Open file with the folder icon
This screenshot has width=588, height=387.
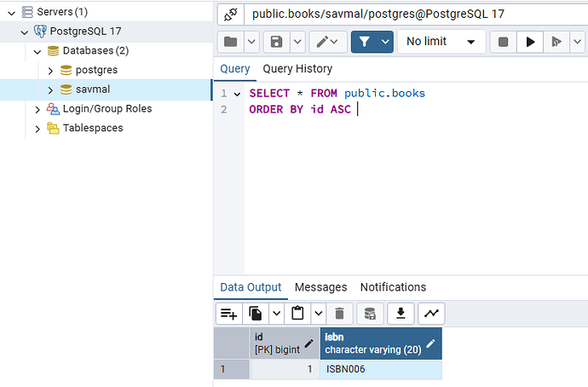click(x=231, y=42)
